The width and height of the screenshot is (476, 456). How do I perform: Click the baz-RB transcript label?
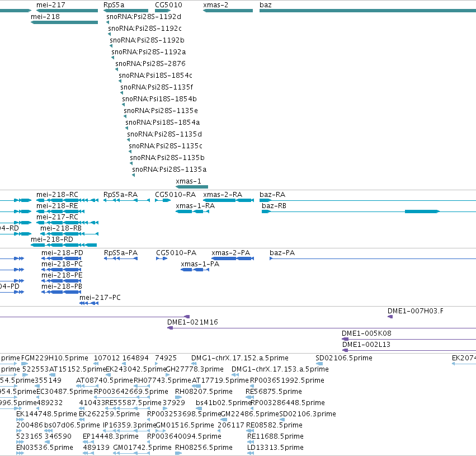pyautogui.click(x=274, y=206)
